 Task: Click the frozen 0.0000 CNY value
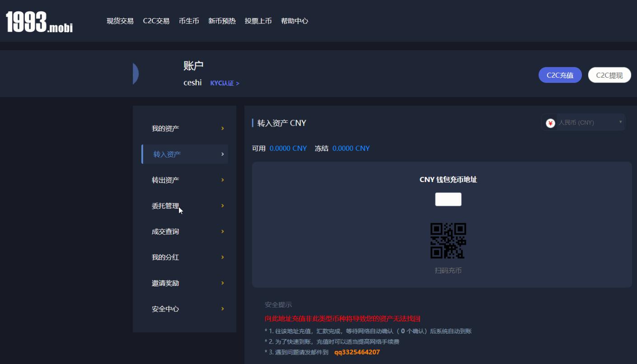point(351,148)
